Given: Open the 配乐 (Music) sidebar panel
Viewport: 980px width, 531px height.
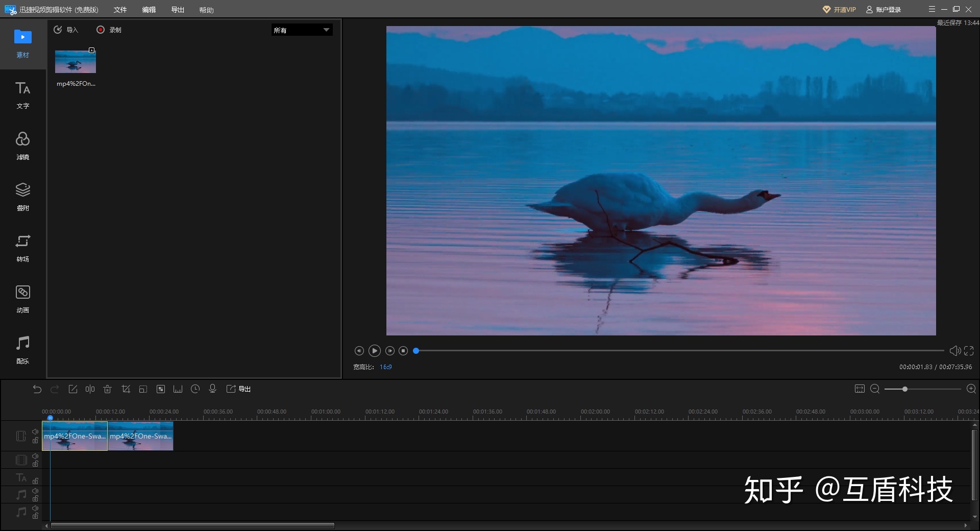Looking at the screenshot, I should tap(22, 349).
